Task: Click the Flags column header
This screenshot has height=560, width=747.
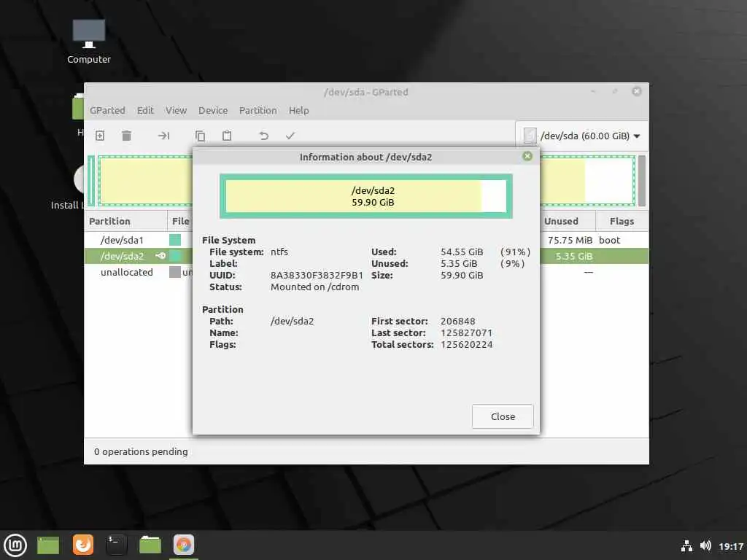Action: tap(622, 222)
